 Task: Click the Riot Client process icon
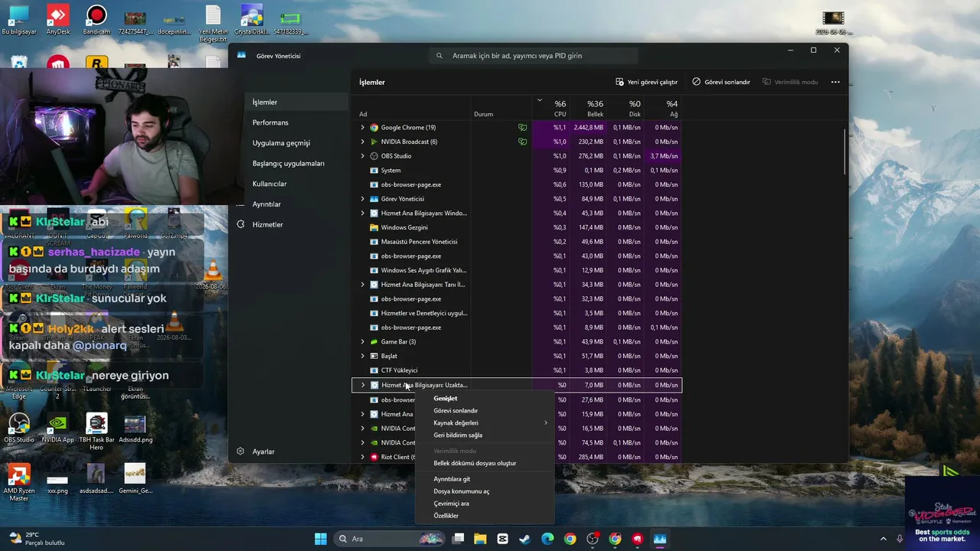374,457
